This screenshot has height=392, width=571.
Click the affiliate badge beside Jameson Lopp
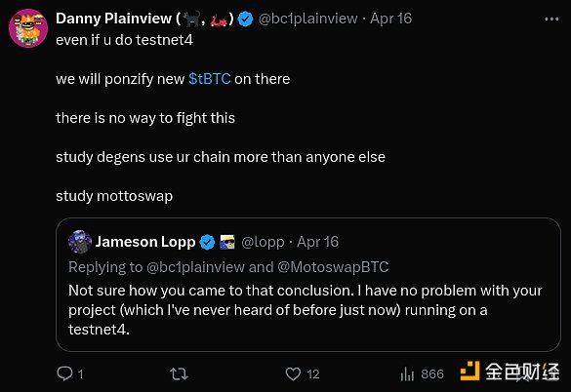pyautogui.click(x=227, y=242)
